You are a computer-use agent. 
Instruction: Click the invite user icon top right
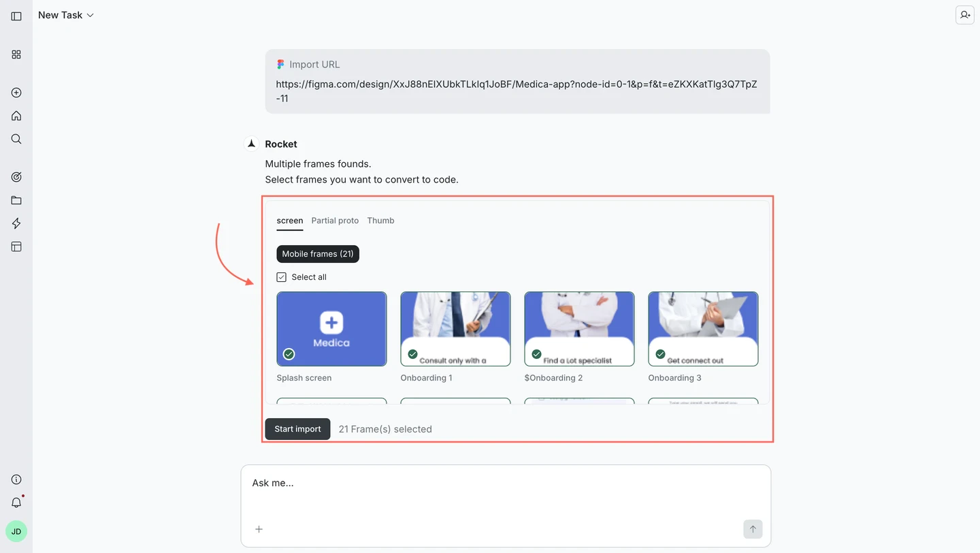point(964,14)
